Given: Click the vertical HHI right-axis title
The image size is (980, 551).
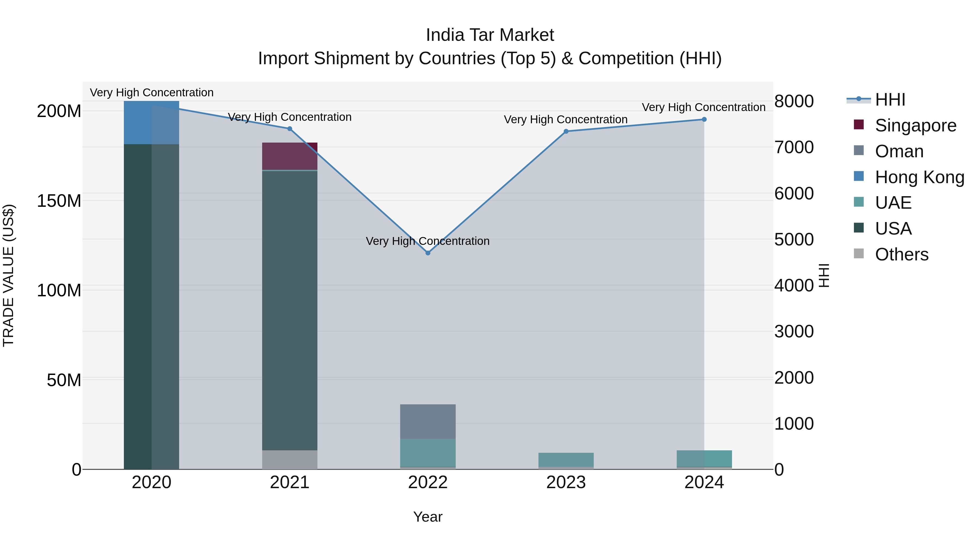Looking at the screenshot, I should coord(824,275).
